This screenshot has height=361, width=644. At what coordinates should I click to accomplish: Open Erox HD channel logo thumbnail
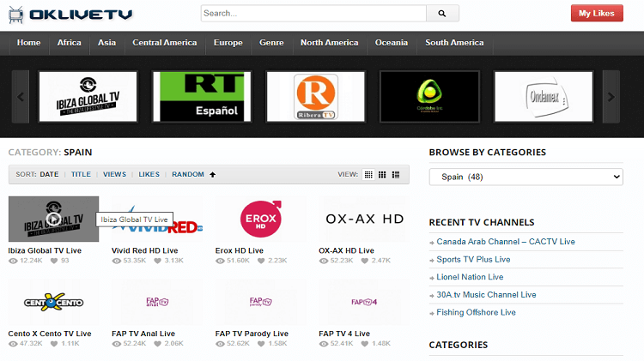pos(261,219)
